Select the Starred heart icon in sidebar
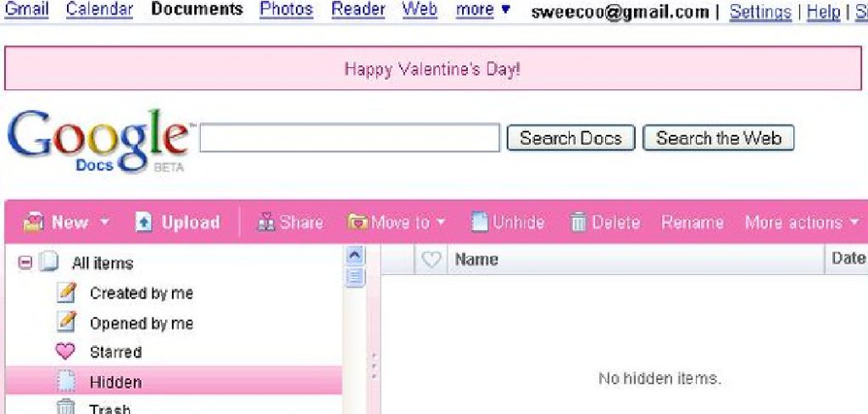Image resolution: width=868 pixels, height=414 pixels. tap(65, 352)
